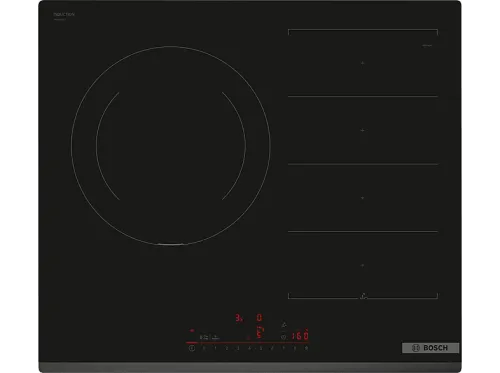Set power level 0 on touch slider

point(204,348)
